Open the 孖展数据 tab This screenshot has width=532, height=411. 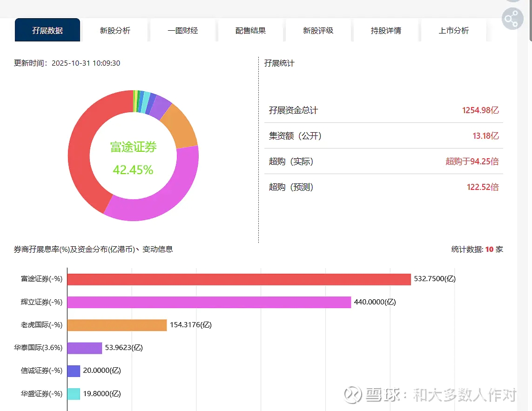pos(47,30)
